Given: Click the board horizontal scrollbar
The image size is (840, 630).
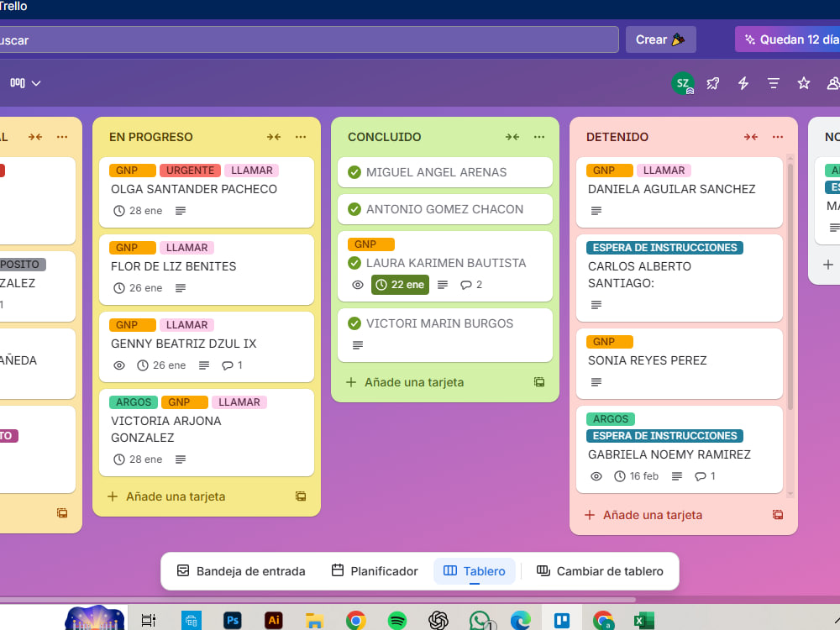Looking at the screenshot, I should point(318,600).
